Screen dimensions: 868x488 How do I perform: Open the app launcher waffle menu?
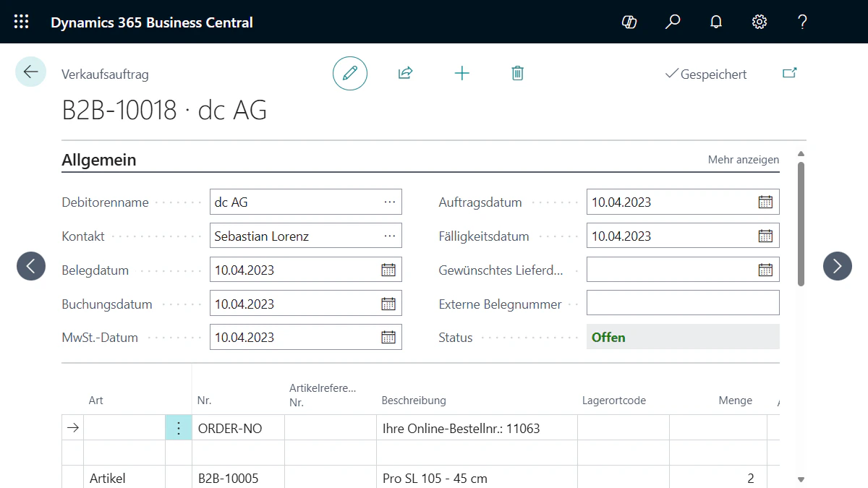coord(22,22)
